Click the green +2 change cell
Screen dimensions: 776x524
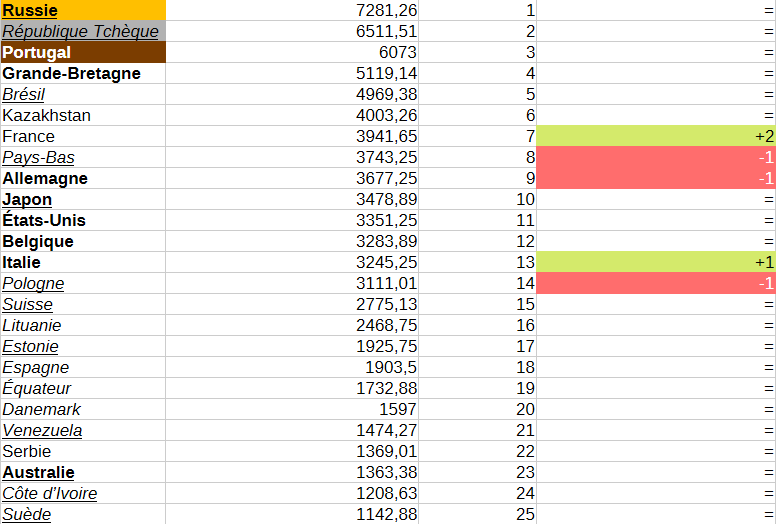[656, 136]
